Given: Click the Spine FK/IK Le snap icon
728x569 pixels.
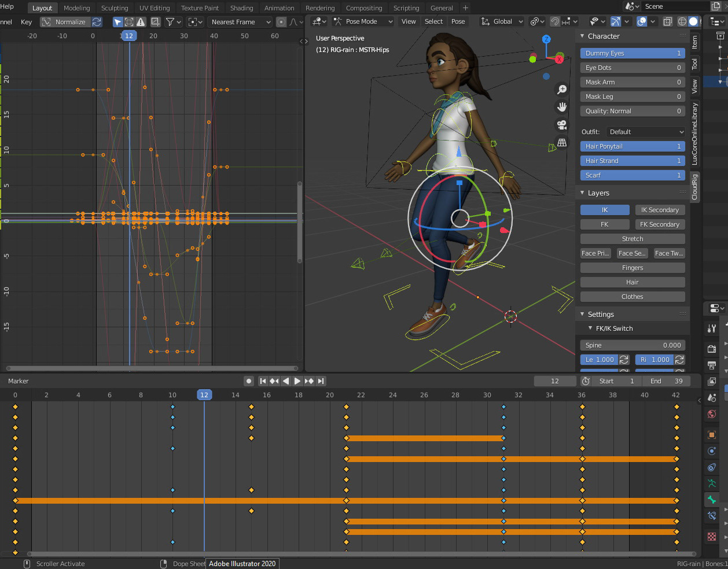Looking at the screenshot, I should [624, 360].
